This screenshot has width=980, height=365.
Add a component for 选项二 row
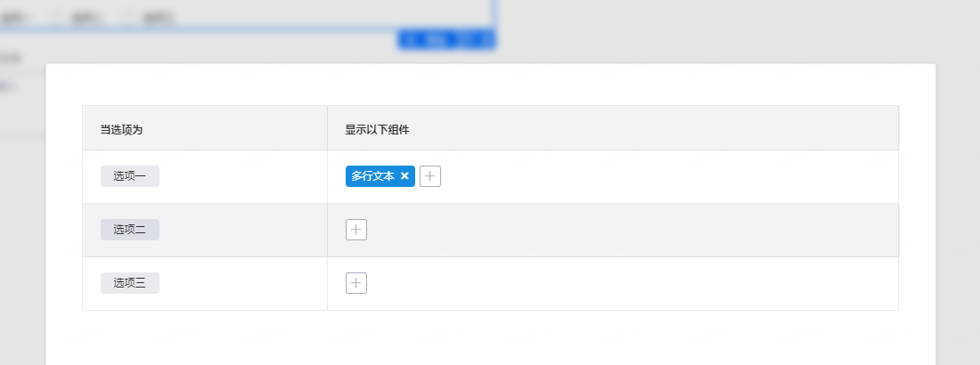pos(356,230)
